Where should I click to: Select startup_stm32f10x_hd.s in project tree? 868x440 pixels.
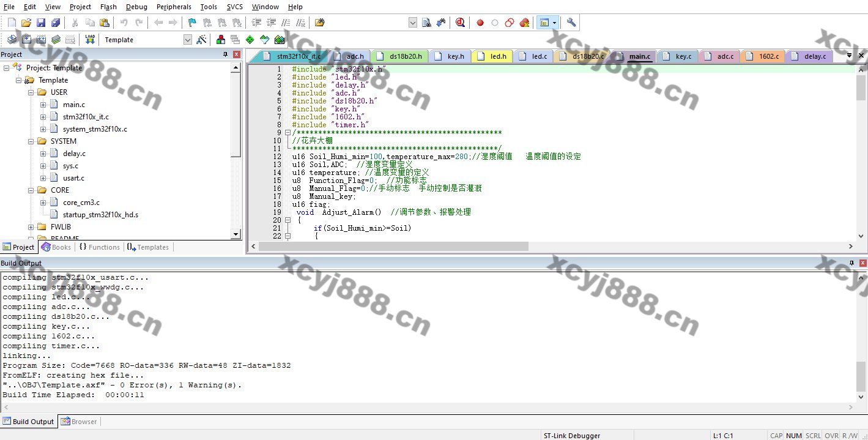[x=100, y=215]
